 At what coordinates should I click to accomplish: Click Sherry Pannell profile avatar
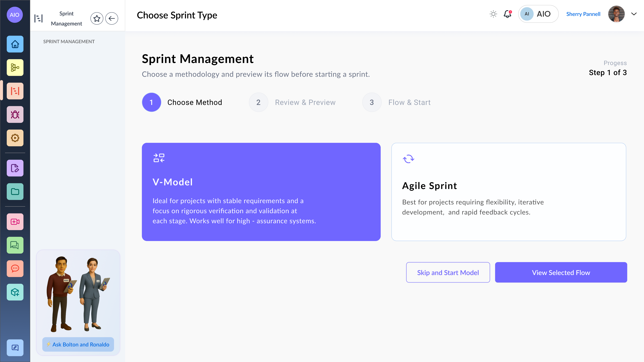[616, 14]
